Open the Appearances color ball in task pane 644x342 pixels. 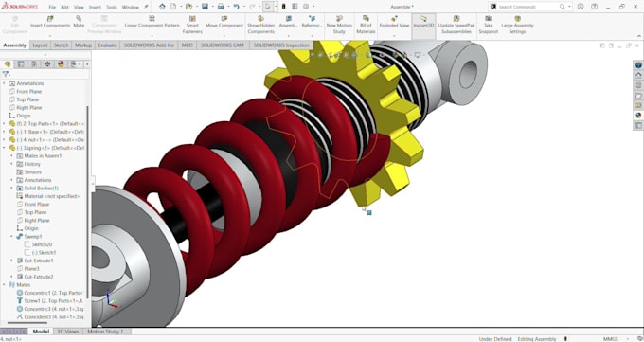(638, 116)
